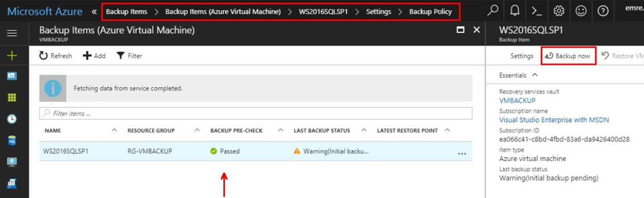The width and height of the screenshot is (644, 198).
Task: Open row options ellipsis for WS2016SQLSP1
Action: 462,153
